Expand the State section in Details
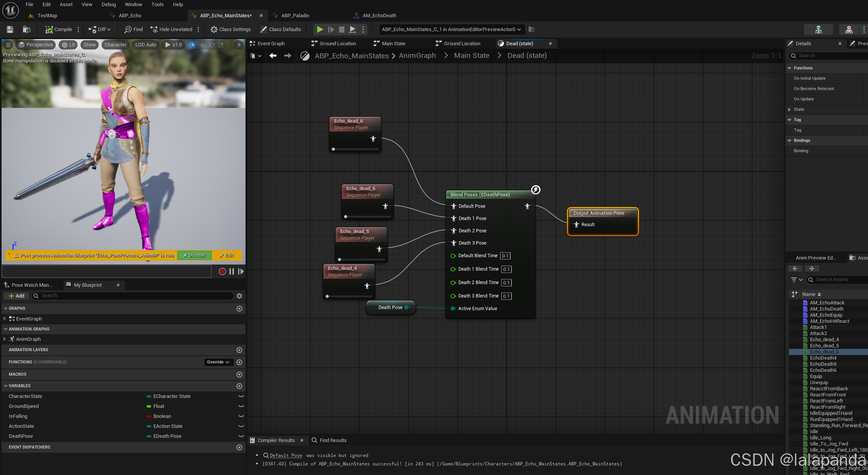Image resolution: width=868 pixels, height=475 pixels. click(790, 110)
